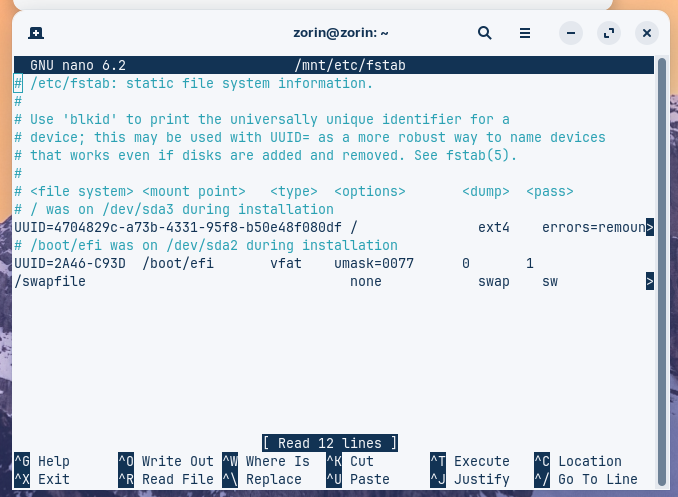The height and width of the screenshot is (497, 678).
Task: Click the ^X Exit shortcut label
Action: point(42,479)
